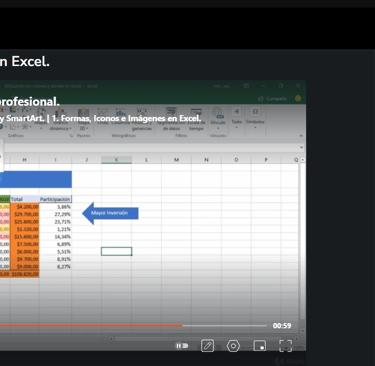Screen dimensions: 375x366
Task: Click the yellow feedback circle icon
Action: coord(298,98)
